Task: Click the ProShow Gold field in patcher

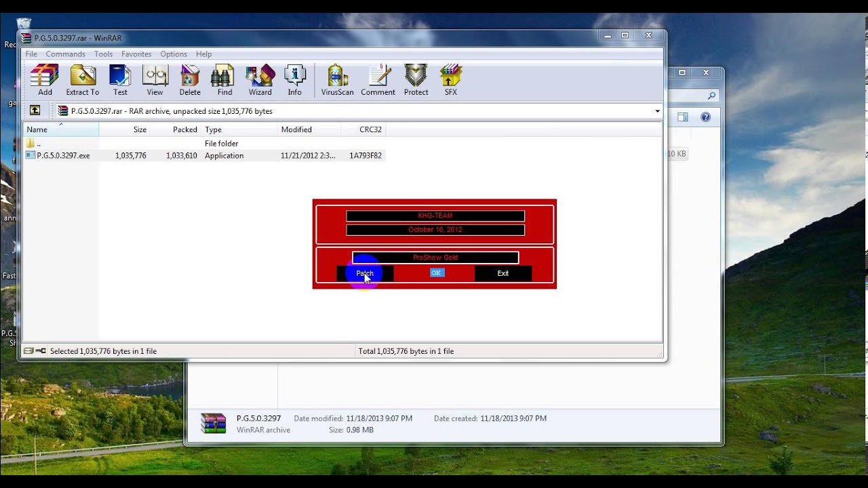Action: (x=435, y=258)
